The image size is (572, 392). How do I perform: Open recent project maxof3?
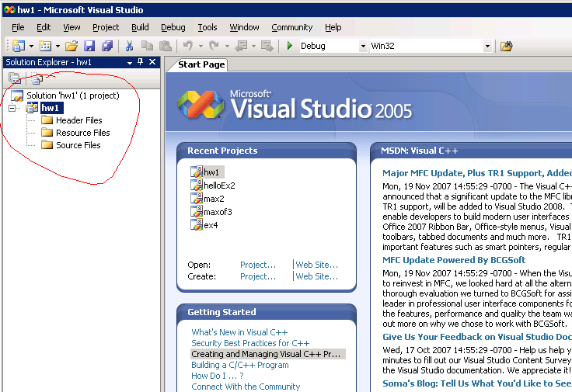click(218, 212)
